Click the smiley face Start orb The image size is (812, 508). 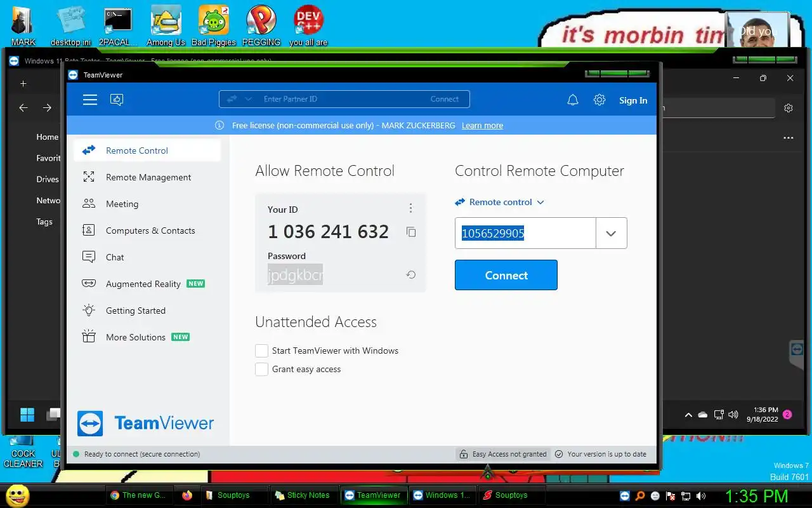pyautogui.click(x=18, y=495)
